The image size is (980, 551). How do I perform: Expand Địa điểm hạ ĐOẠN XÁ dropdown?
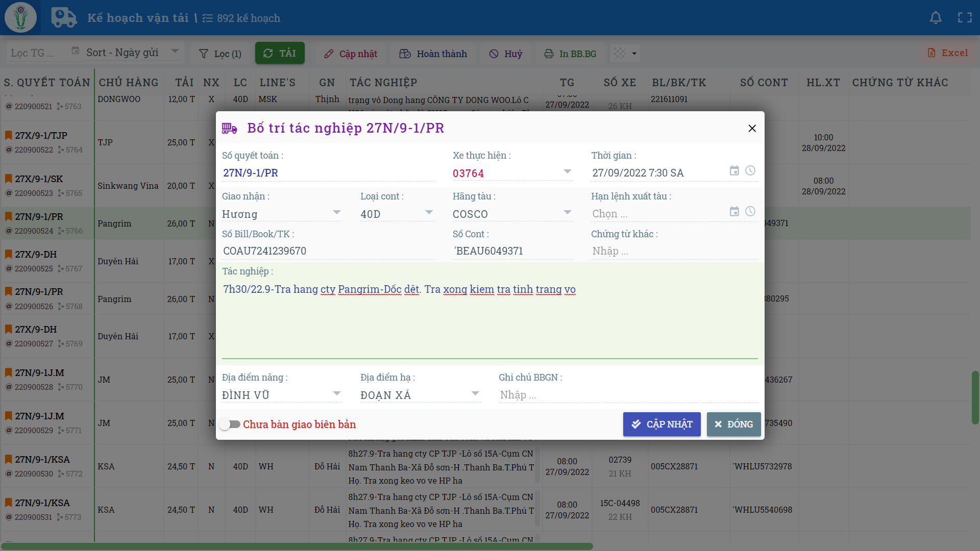click(x=475, y=394)
